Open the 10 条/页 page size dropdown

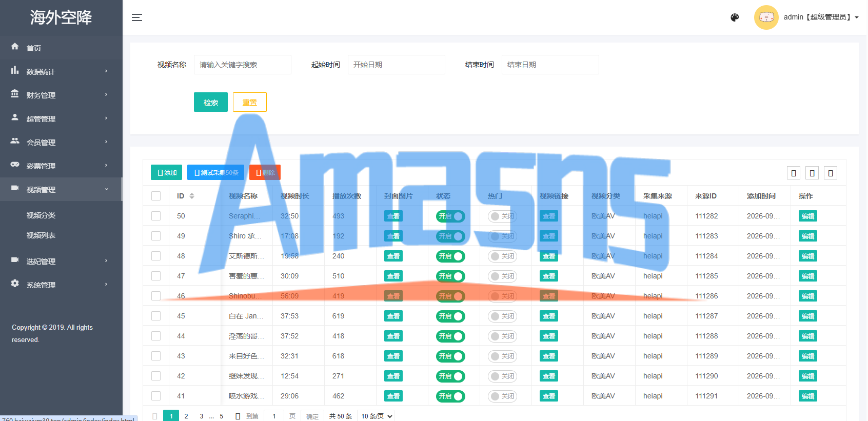(x=377, y=416)
